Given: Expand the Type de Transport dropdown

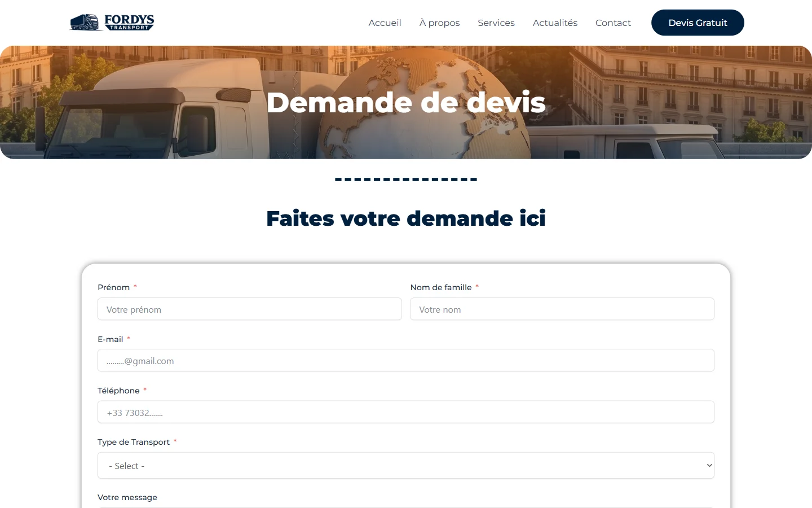Looking at the screenshot, I should click(x=406, y=466).
